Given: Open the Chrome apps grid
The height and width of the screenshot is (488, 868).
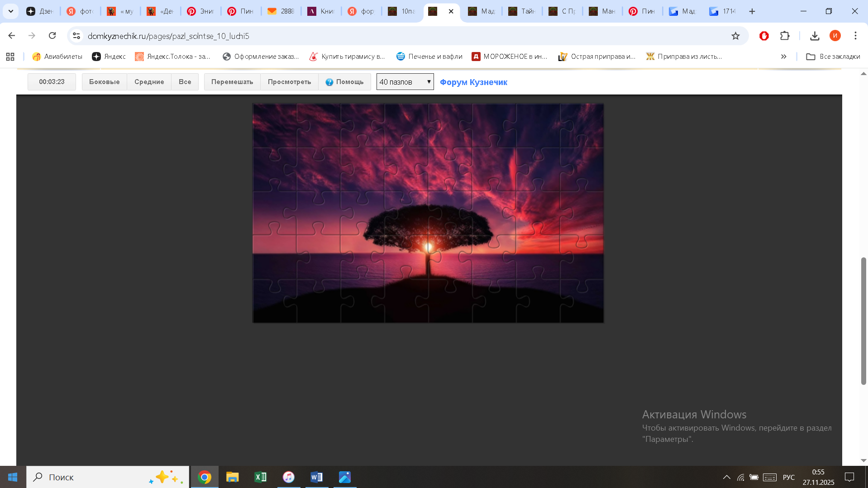Looking at the screenshot, I should point(10,57).
